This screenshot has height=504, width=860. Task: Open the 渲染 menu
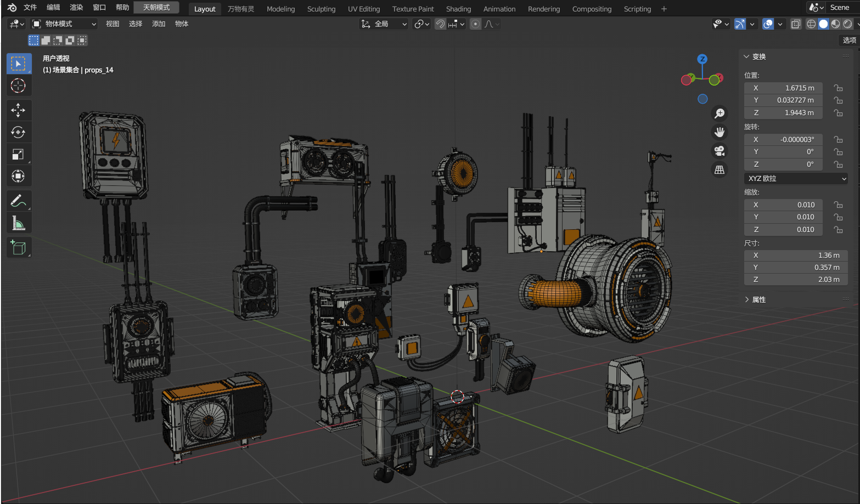pos(76,8)
